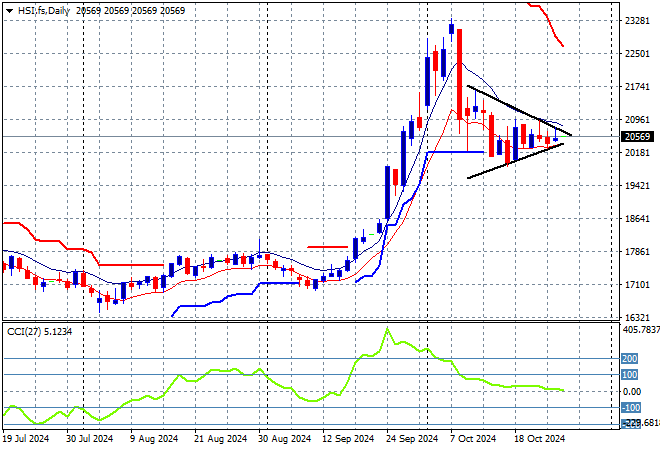Select the current price tag 20569
660x450 pixels.
(x=637, y=137)
